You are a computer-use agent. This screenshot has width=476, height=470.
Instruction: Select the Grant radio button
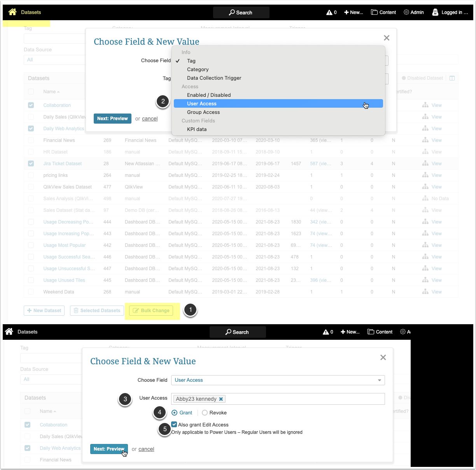175,413
